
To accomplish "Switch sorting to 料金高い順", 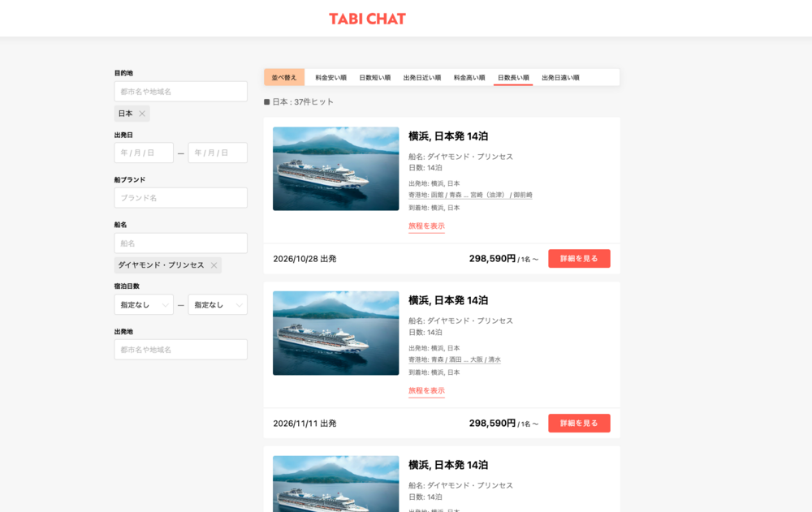I will 469,76.
